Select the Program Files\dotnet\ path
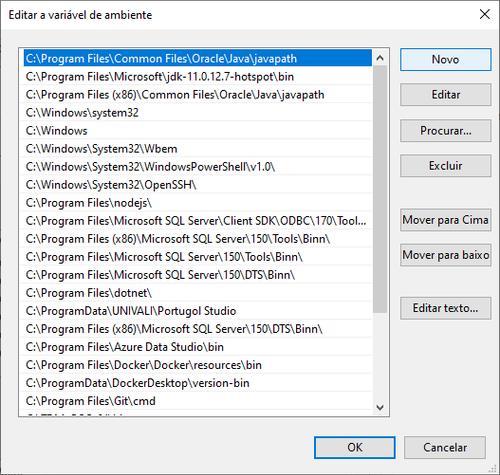The height and width of the screenshot is (475, 500). (x=198, y=293)
